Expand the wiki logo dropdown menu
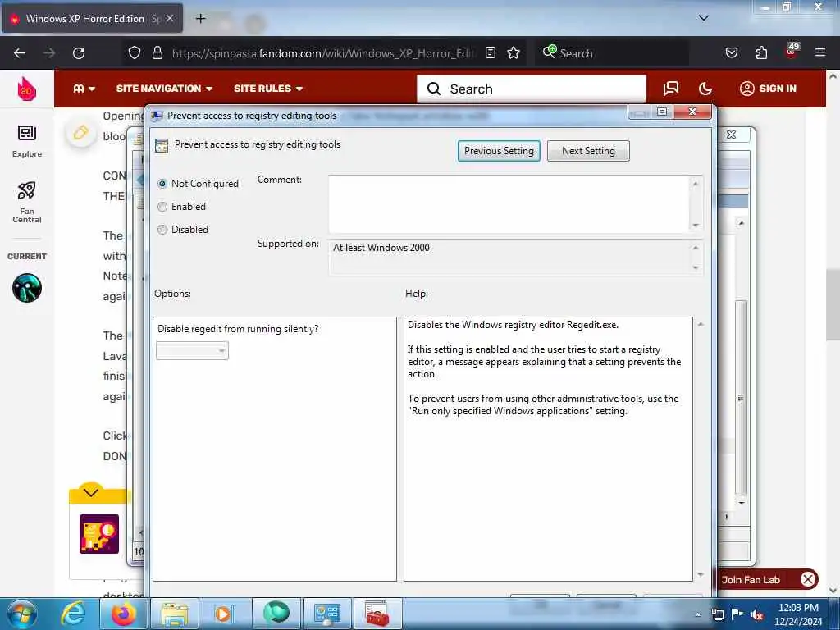 84,89
